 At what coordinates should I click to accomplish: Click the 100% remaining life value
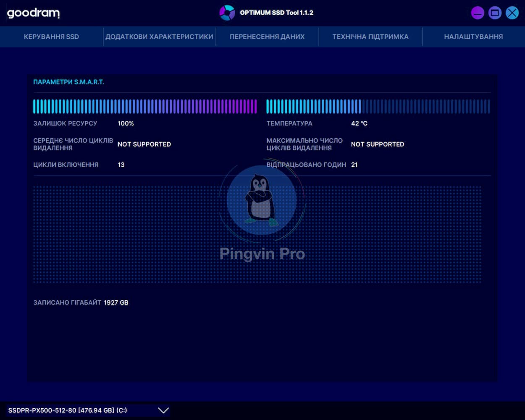coord(126,123)
